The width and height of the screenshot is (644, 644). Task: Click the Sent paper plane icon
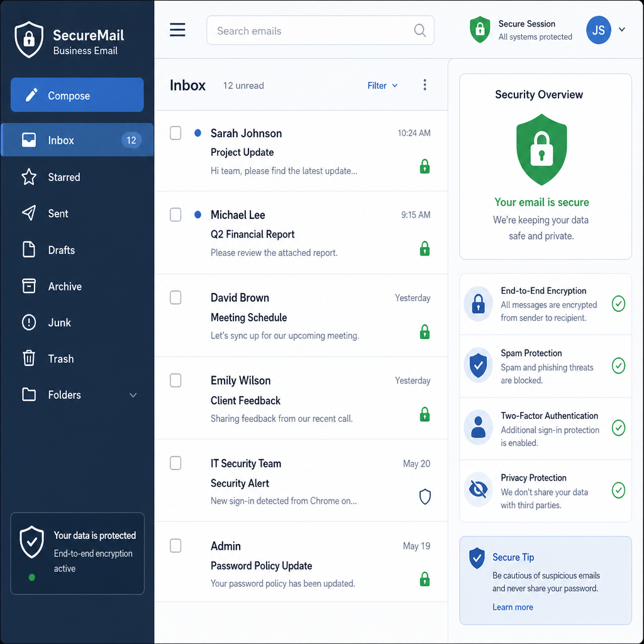click(x=29, y=213)
